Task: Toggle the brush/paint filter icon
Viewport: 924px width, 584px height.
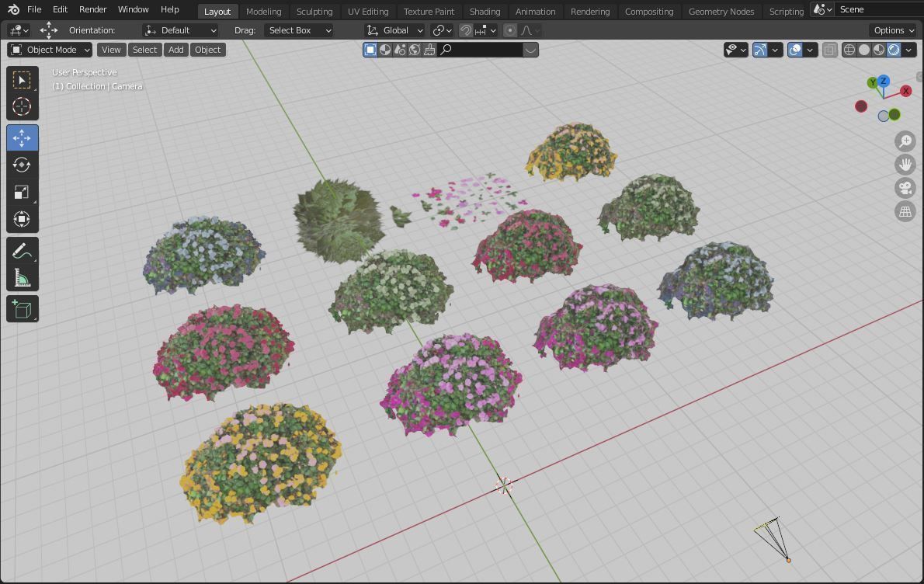Action: click(429, 50)
